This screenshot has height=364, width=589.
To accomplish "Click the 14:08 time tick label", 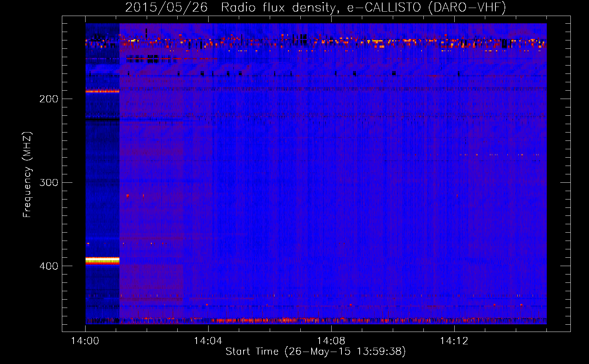I will 331,341.
